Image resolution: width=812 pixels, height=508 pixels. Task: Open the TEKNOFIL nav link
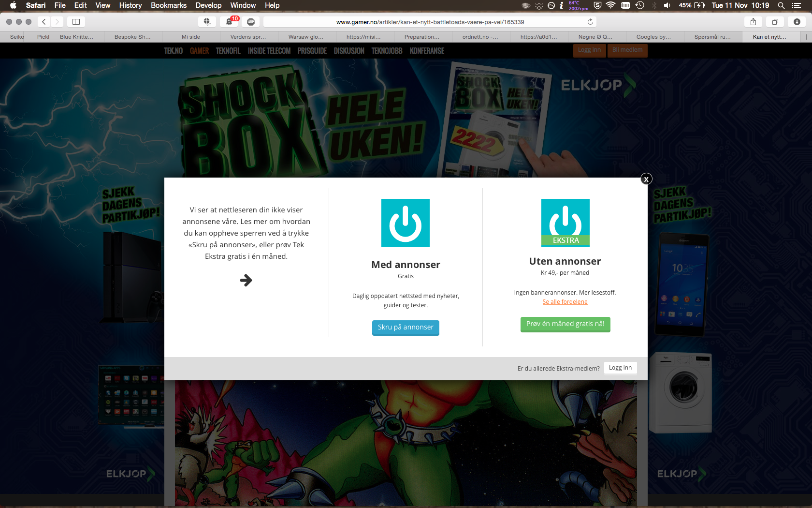pos(228,51)
